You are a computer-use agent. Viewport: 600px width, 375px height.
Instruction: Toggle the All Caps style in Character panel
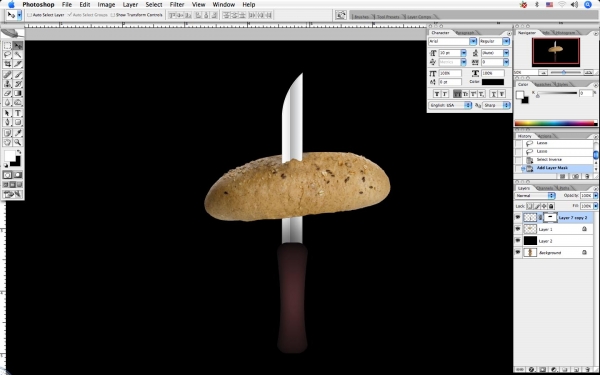(457, 94)
